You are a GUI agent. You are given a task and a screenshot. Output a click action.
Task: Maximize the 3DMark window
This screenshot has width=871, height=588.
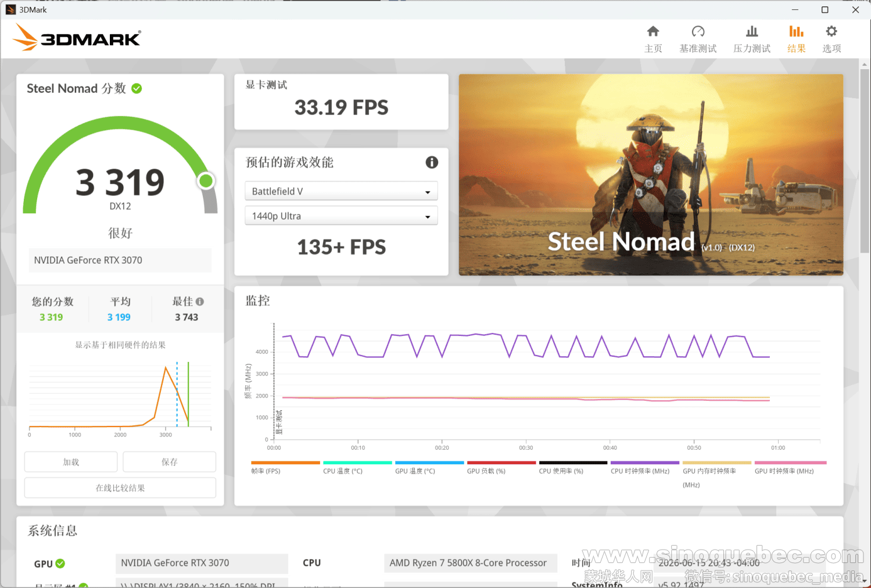825,9
